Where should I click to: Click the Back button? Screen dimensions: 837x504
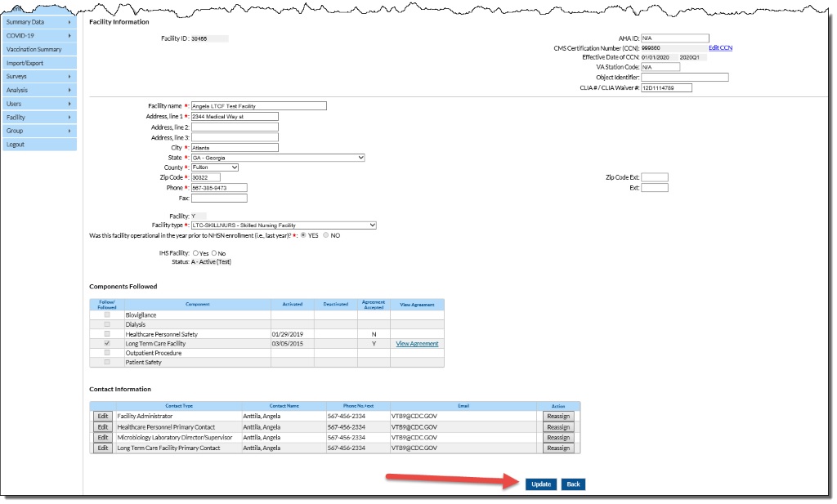coord(573,484)
